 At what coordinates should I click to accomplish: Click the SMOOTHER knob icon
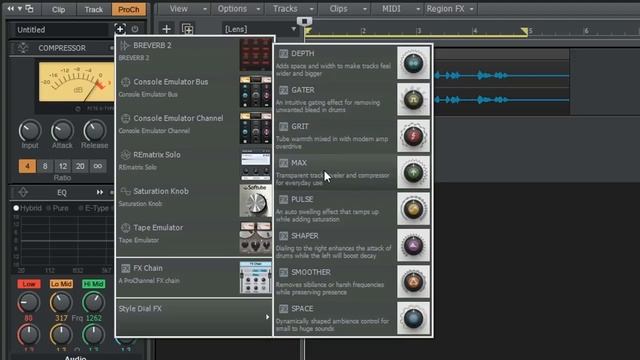[413, 282]
